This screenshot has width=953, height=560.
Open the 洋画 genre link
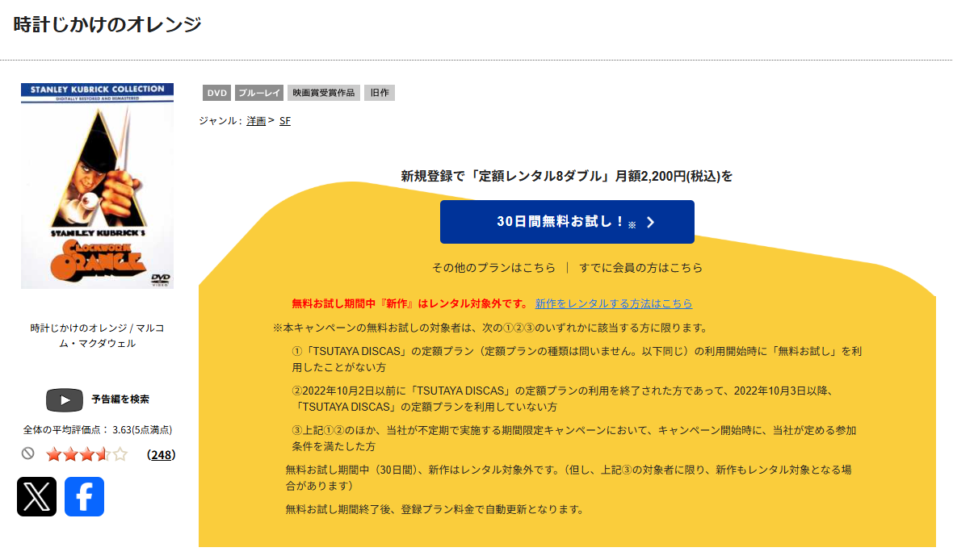coord(256,121)
